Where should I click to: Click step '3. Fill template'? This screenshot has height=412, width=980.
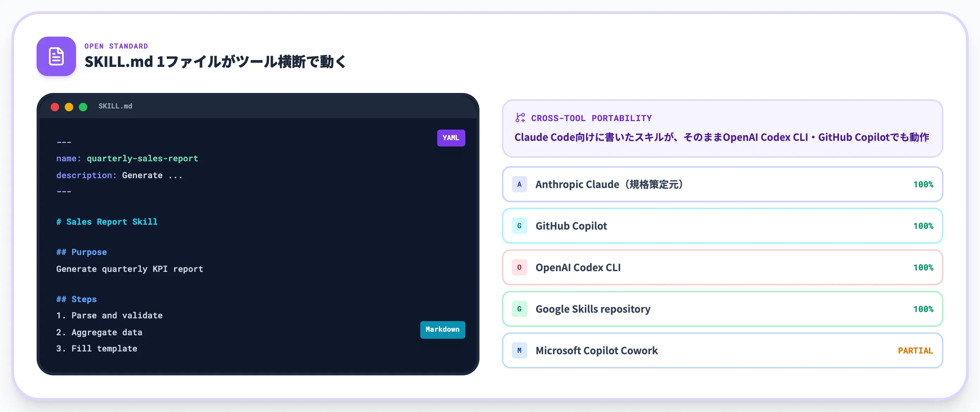click(97, 349)
